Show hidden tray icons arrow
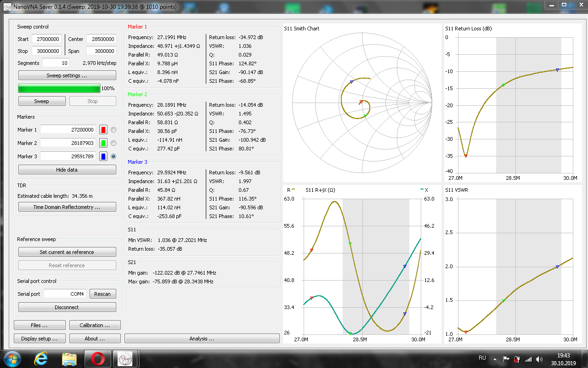The width and height of the screenshot is (588, 368). click(495, 359)
